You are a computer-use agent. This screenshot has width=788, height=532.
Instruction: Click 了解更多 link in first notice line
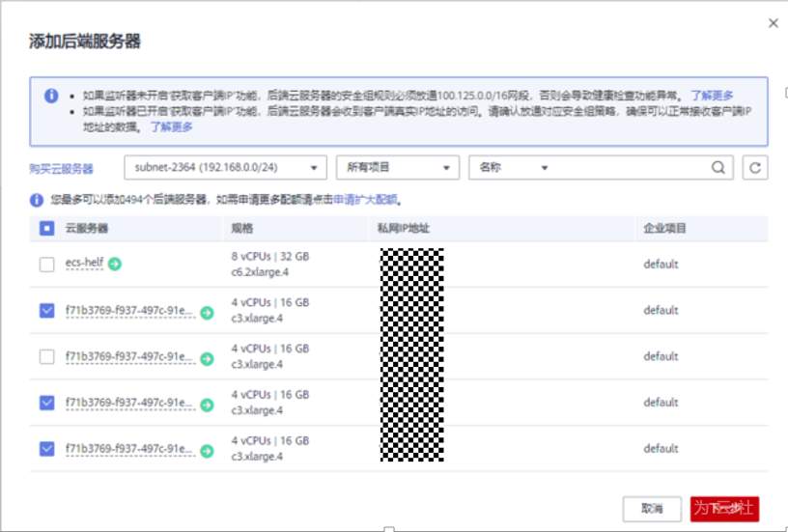(x=712, y=96)
